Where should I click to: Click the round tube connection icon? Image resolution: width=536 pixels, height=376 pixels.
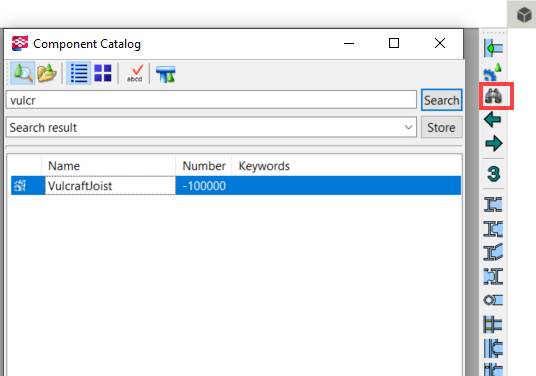(493, 300)
